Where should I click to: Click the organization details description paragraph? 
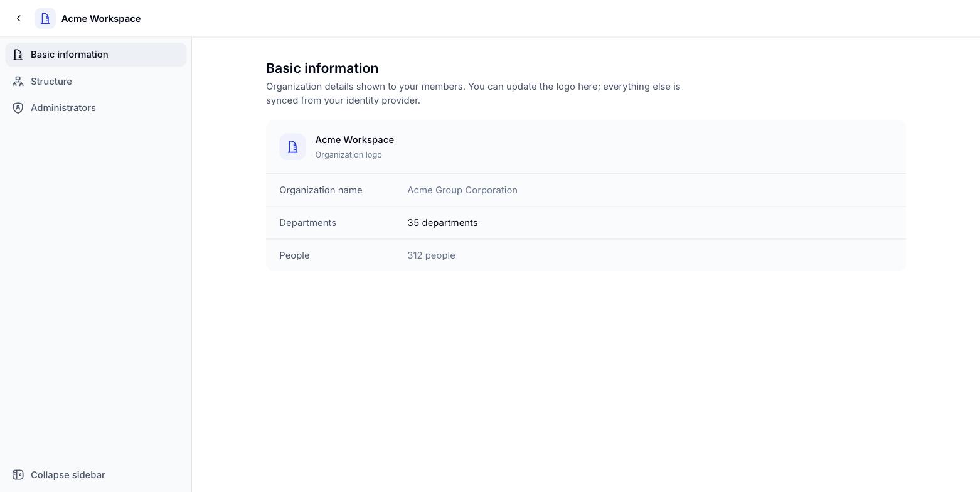[x=473, y=94]
